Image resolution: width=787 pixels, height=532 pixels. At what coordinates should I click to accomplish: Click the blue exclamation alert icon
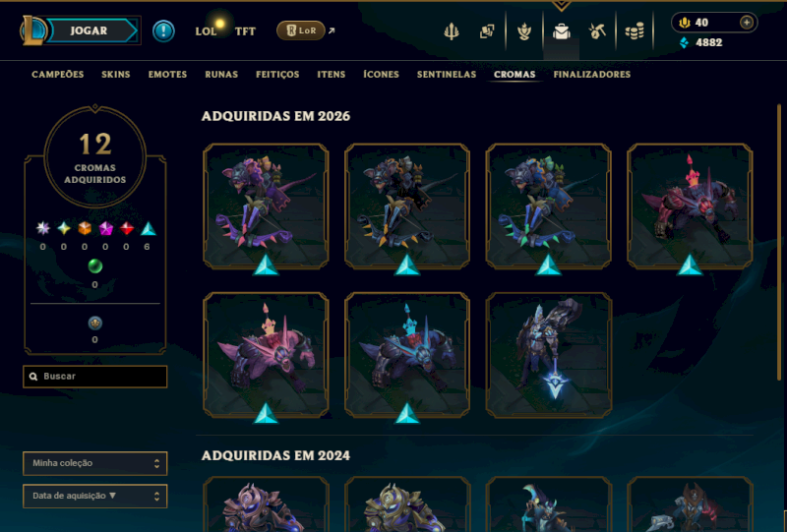[163, 31]
